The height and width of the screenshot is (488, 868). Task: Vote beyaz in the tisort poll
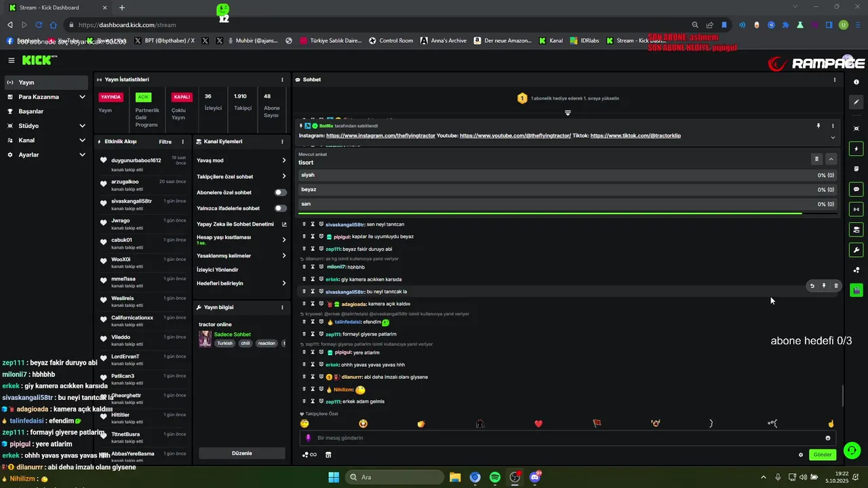[x=568, y=190]
